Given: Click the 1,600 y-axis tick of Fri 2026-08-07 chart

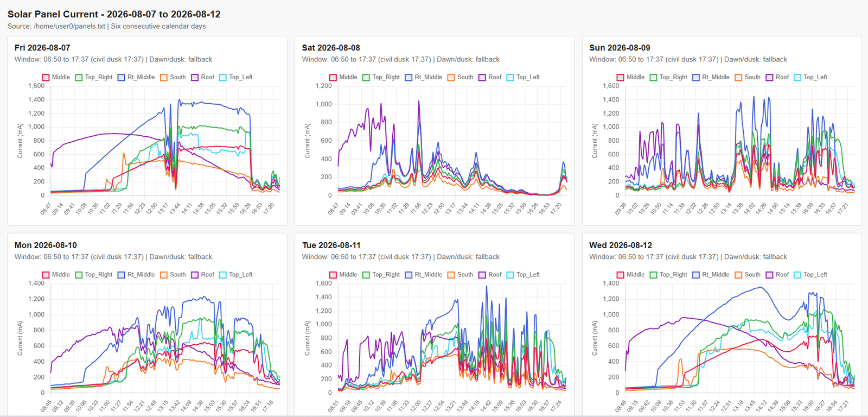Looking at the screenshot, I should tap(36, 86).
